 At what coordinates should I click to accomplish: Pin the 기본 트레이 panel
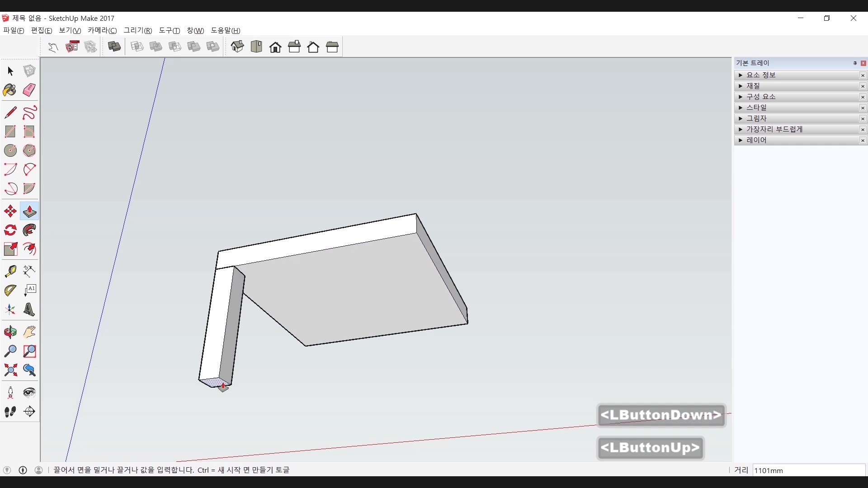pos(855,63)
